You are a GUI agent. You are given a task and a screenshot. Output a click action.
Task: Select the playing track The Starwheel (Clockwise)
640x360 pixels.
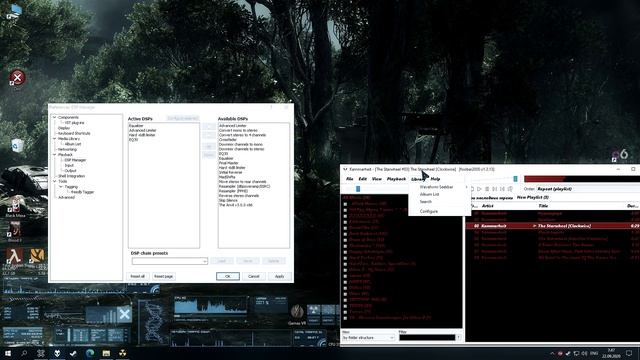(553, 226)
